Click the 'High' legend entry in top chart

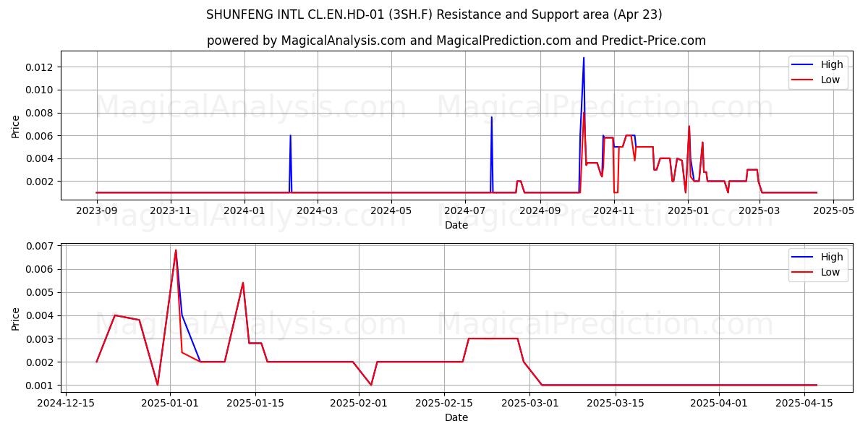pos(832,64)
